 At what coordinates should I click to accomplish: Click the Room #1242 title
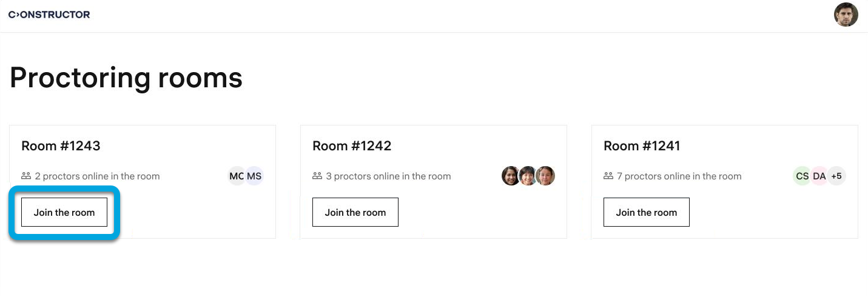click(x=352, y=145)
